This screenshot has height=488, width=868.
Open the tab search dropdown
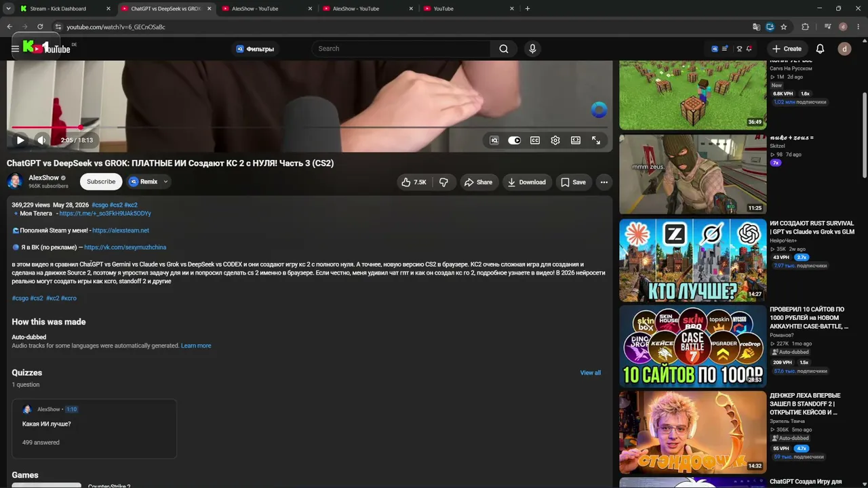coord(8,9)
